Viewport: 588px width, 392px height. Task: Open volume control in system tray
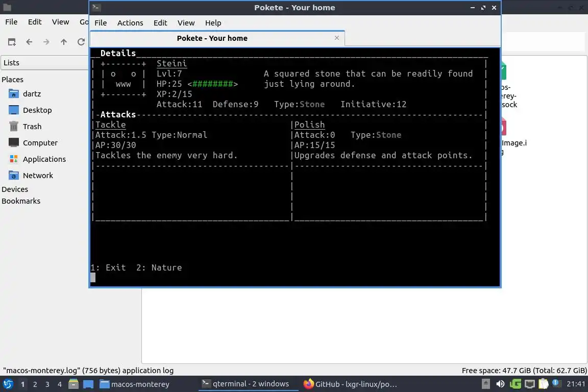click(500, 384)
